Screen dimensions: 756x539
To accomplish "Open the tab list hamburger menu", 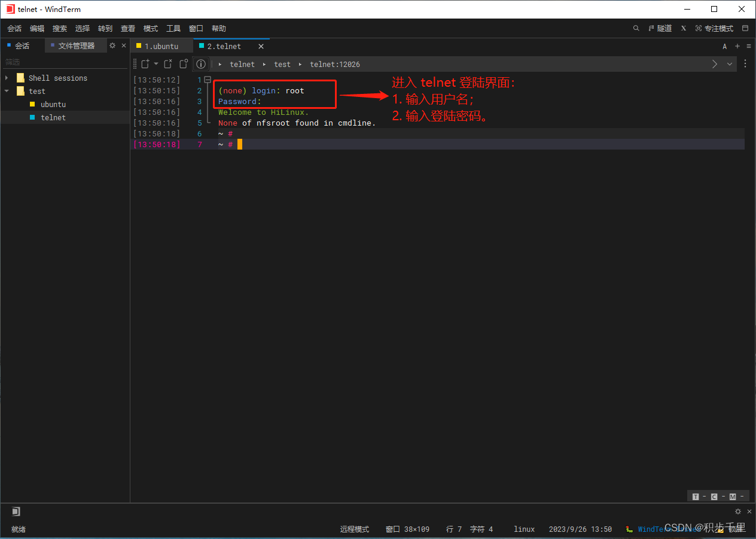I will tap(749, 46).
